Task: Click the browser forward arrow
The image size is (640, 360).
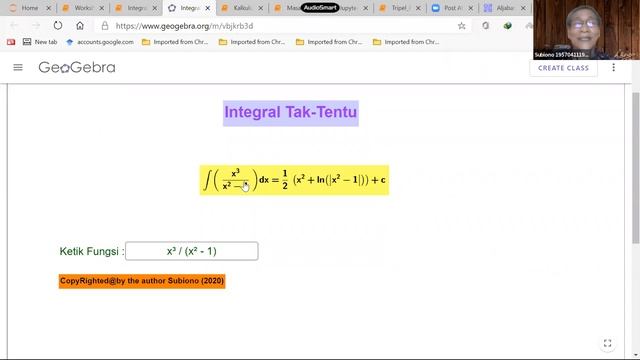Action: pyautogui.click(x=36, y=26)
